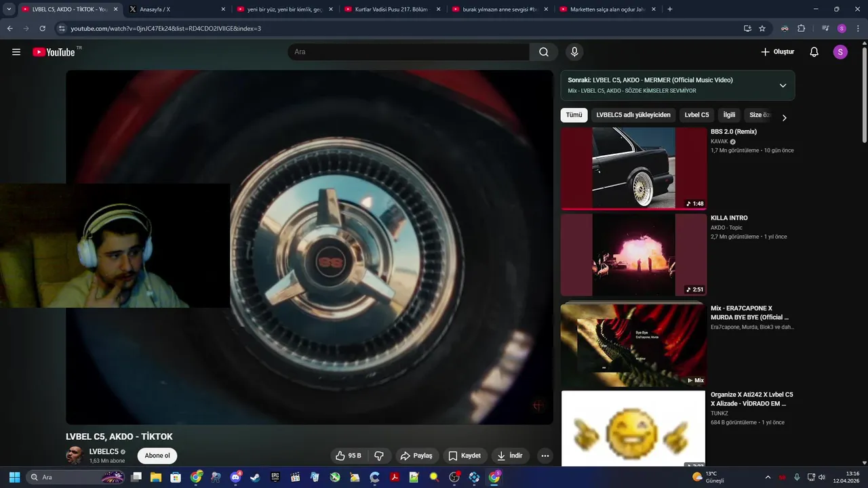Image resolution: width=868 pixels, height=488 pixels.
Task: Open Chrome three-dot menu
Action: (857, 28)
